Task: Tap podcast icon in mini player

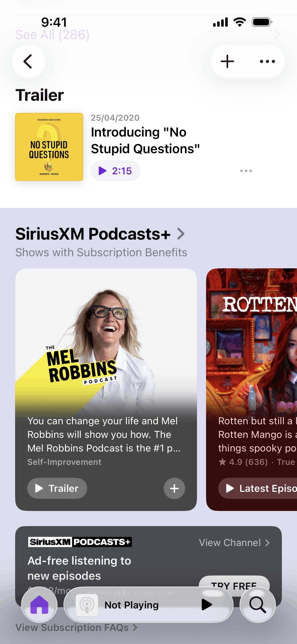Action: [87, 605]
